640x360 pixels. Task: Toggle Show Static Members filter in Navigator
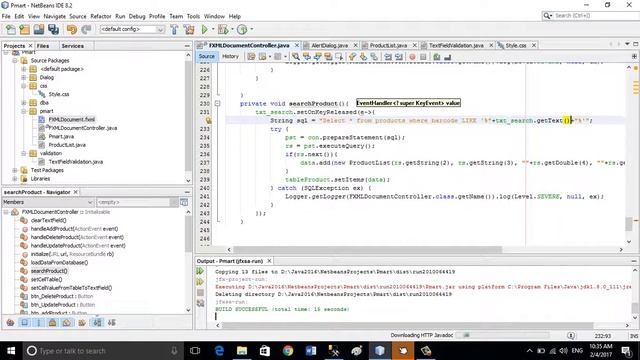pos(39,322)
